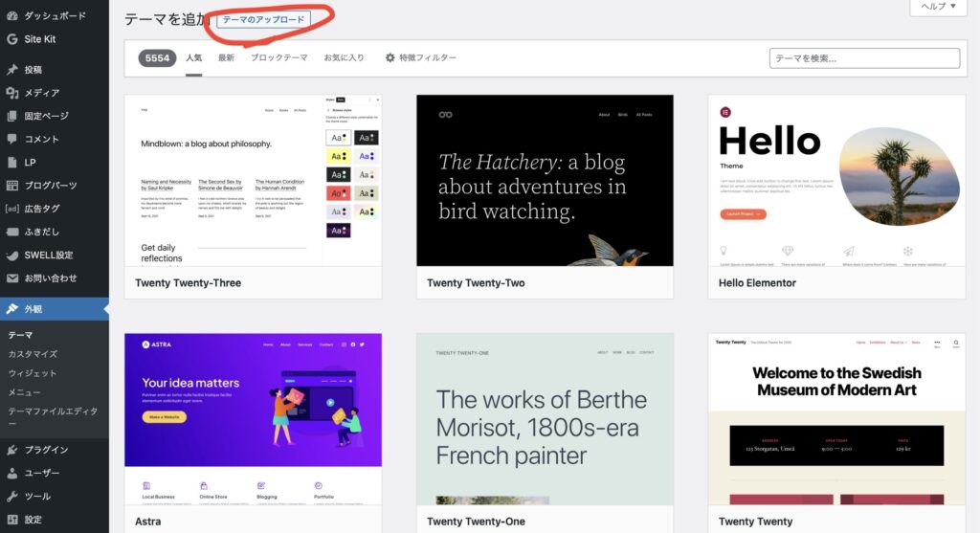Open テーマ submenu item
Screen dimensions: 980x533
pyautogui.click(x=20, y=335)
